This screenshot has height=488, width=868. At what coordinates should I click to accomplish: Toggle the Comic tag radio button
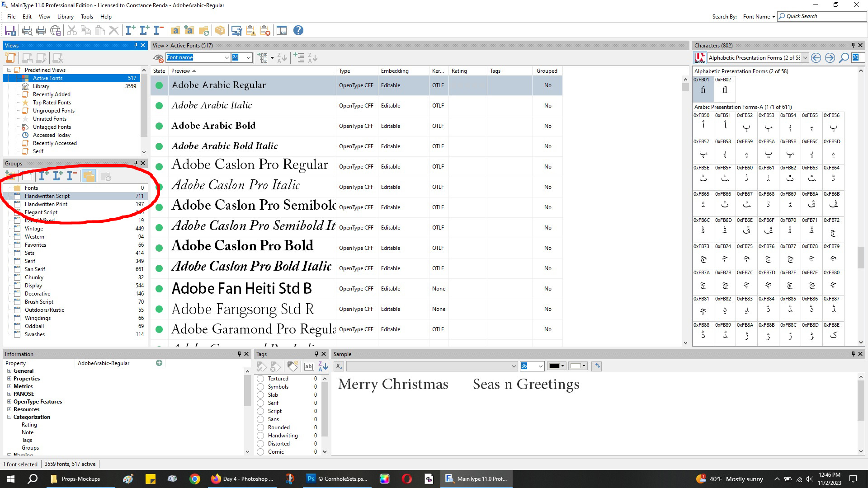[261, 452]
